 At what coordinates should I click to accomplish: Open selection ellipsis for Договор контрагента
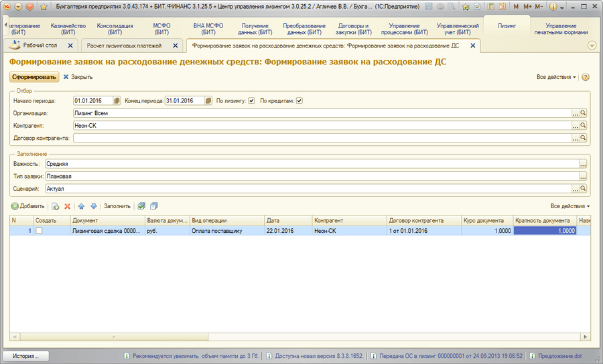(576, 138)
